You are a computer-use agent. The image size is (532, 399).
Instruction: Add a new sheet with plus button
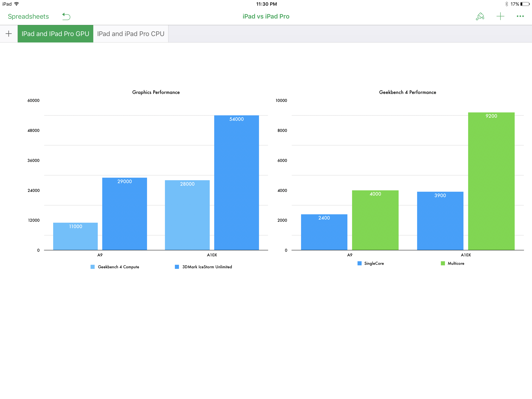pyautogui.click(x=9, y=34)
